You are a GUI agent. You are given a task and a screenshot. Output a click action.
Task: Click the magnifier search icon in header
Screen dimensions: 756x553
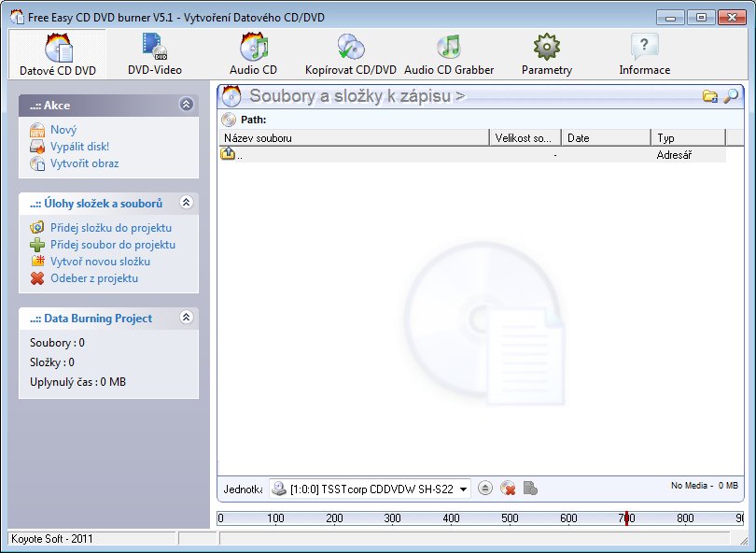pos(731,96)
